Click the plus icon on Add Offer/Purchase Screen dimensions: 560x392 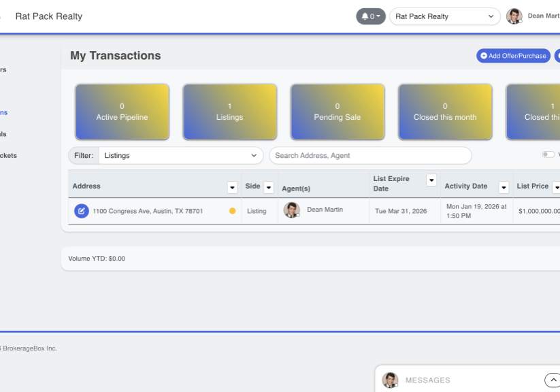(x=483, y=56)
